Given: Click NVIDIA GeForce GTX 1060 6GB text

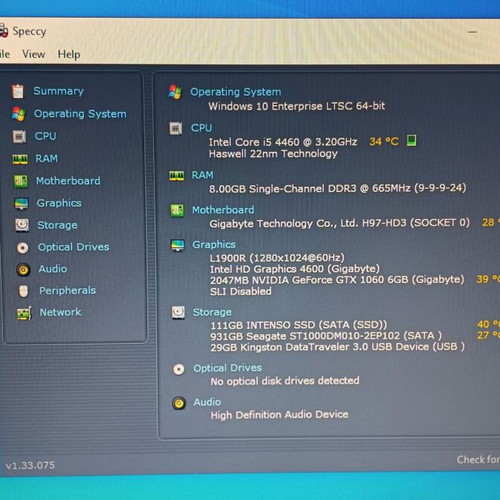Looking at the screenshot, I should point(337,280).
